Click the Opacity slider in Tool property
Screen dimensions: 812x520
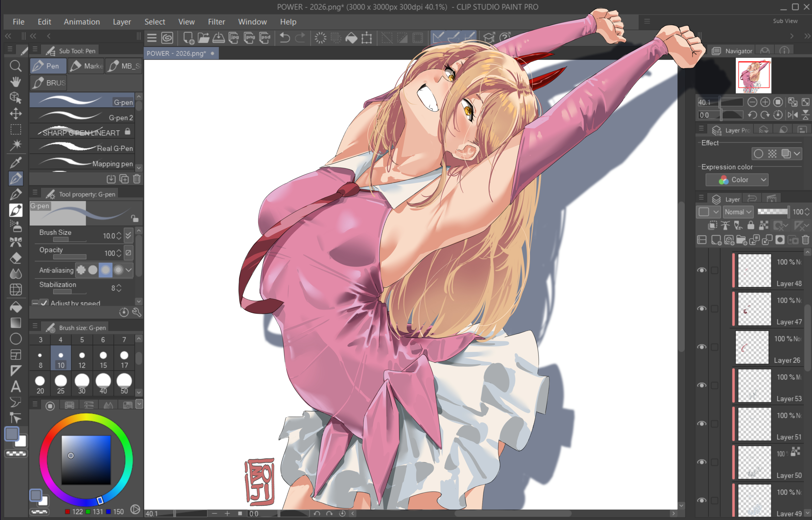tap(70, 257)
